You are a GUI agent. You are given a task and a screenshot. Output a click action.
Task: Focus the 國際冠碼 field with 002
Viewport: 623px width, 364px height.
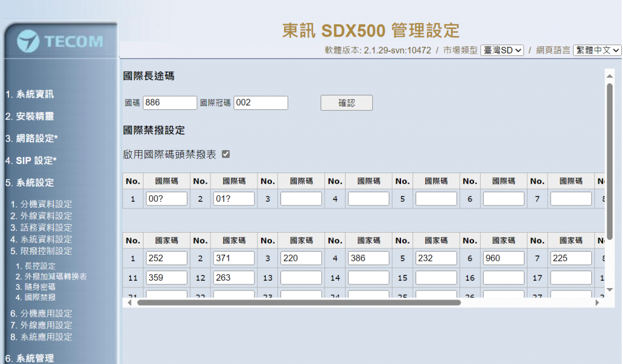click(260, 103)
